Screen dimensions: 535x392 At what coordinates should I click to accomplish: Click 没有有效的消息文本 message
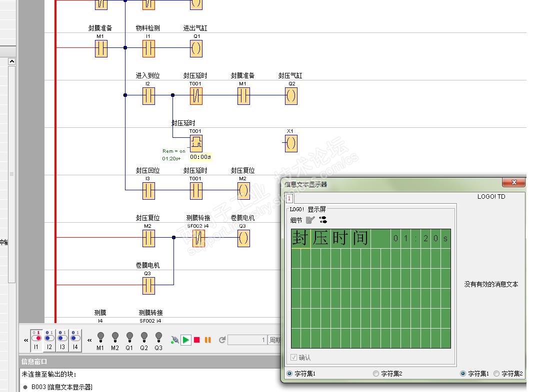pyautogui.click(x=491, y=284)
